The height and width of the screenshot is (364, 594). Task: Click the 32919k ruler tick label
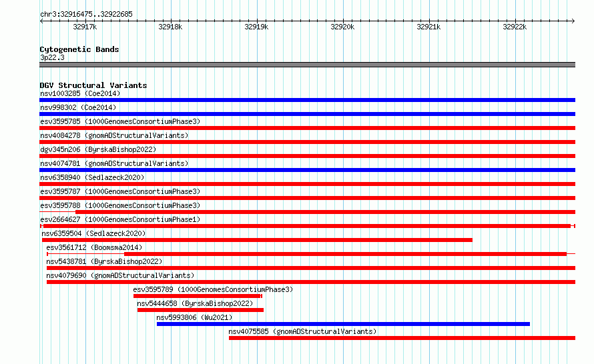256,27
